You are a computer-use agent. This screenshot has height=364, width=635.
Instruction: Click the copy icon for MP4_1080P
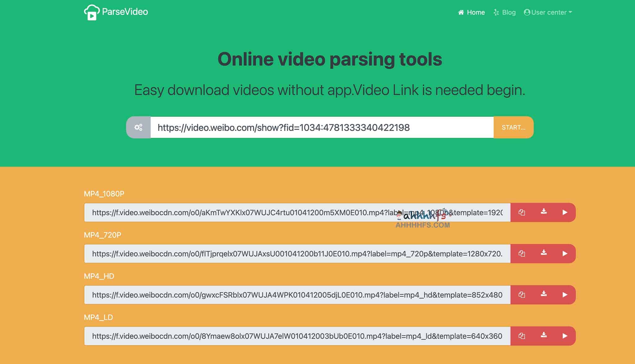pyautogui.click(x=522, y=212)
